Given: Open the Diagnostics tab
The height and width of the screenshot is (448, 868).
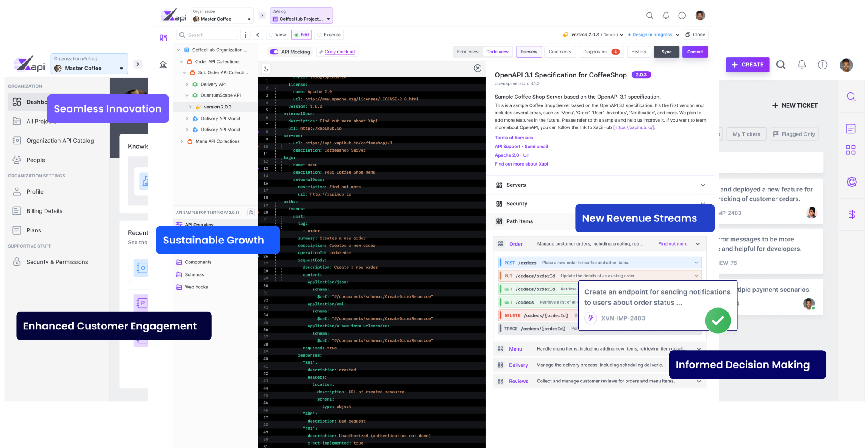Looking at the screenshot, I should tap(601, 52).
